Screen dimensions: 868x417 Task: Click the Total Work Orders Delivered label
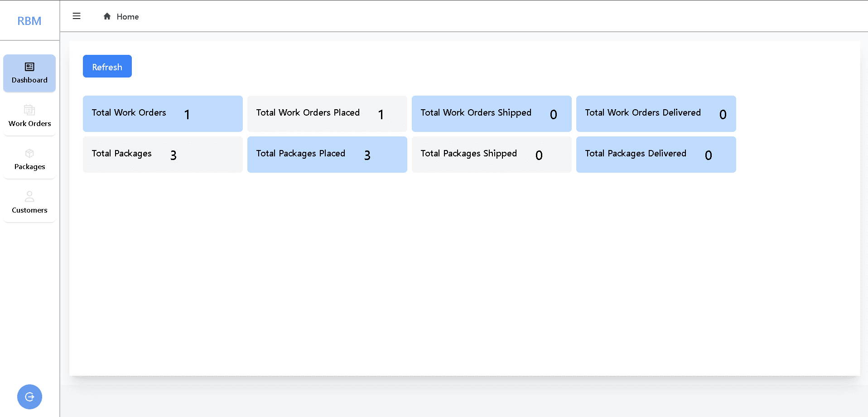643,112
